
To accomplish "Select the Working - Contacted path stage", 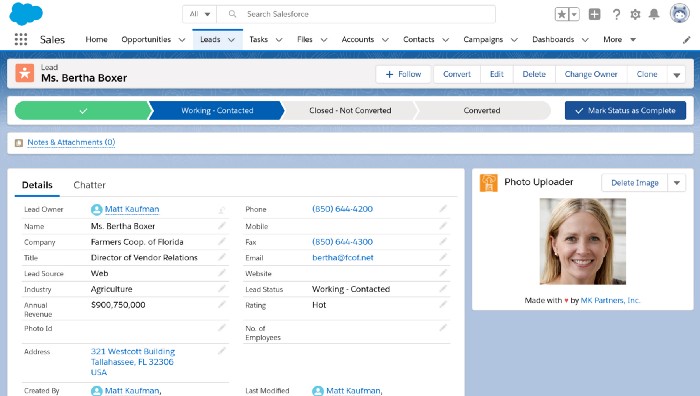I will pyautogui.click(x=217, y=110).
